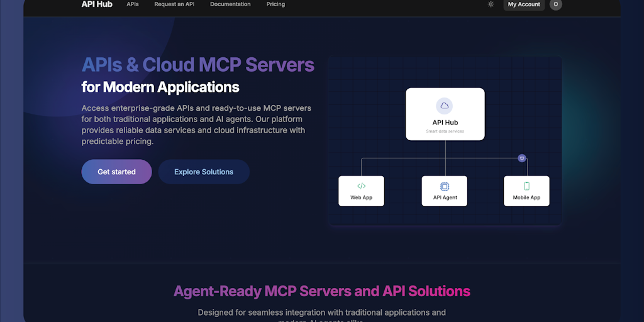Click the chip icon above API Agent

pos(445,186)
